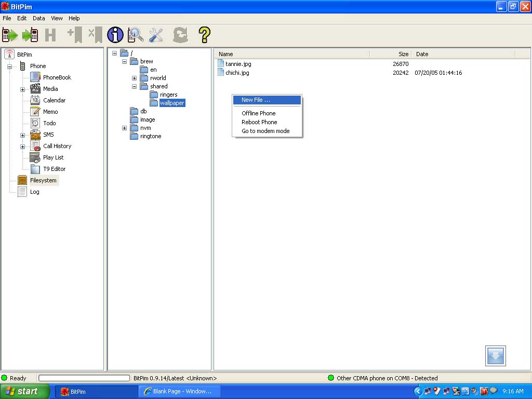Open Help with yellow question mark icon
Viewport: 532px width, 399px height.
(x=204, y=35)
